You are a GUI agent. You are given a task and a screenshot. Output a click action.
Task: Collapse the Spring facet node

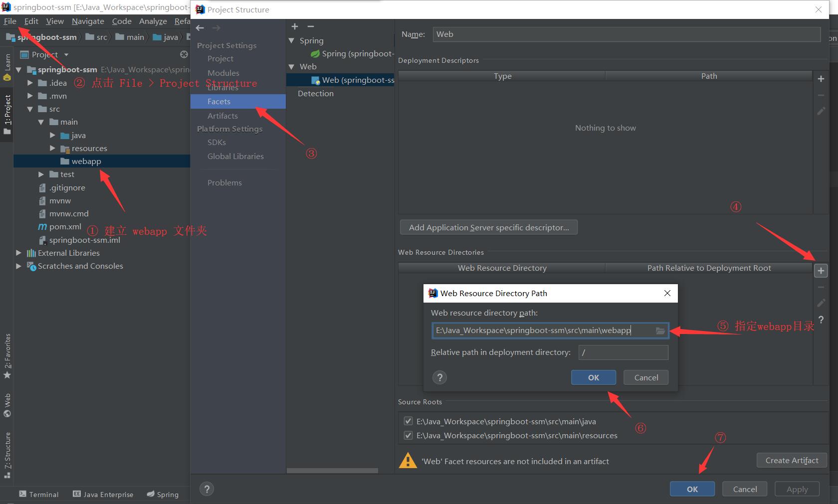click(x=292, y=40)
